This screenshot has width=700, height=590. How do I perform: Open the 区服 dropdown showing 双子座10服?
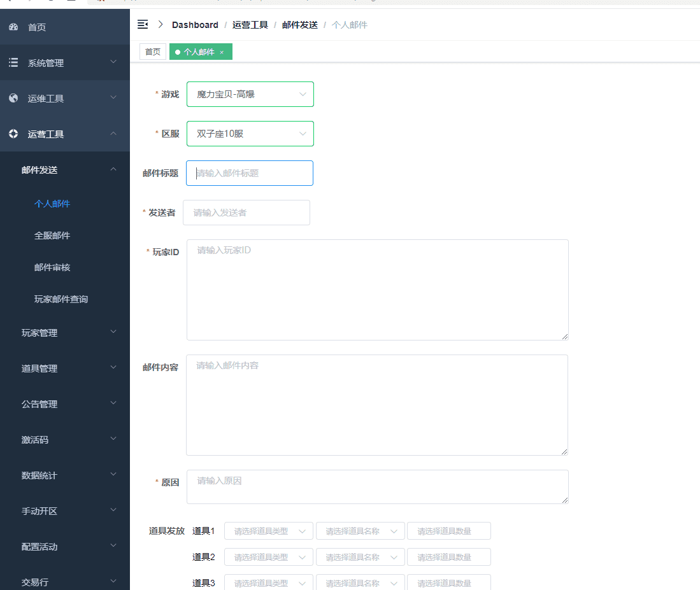pos(250,133)
